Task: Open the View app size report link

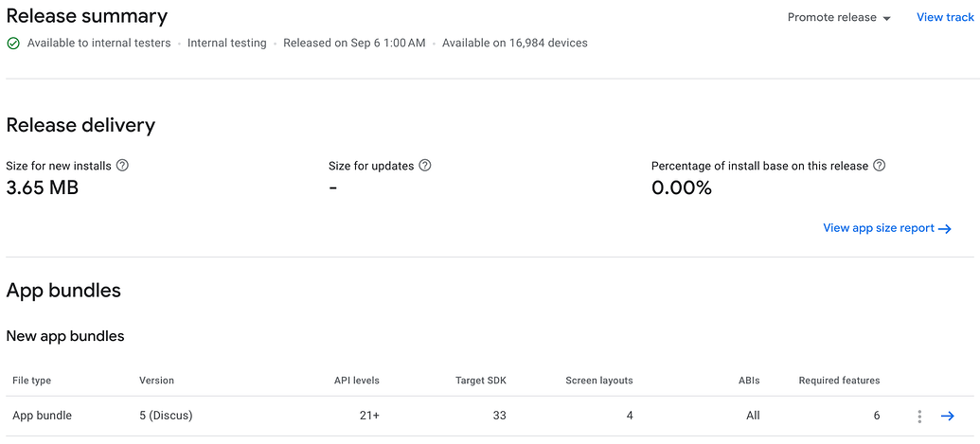Action: 887,228
